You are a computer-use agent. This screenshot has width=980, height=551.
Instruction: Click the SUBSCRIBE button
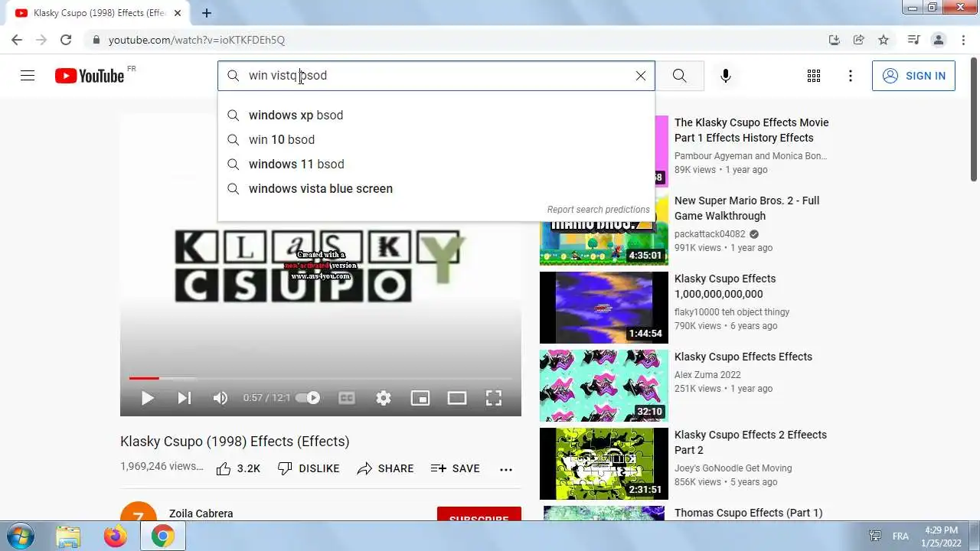click(x=479, y=514)
